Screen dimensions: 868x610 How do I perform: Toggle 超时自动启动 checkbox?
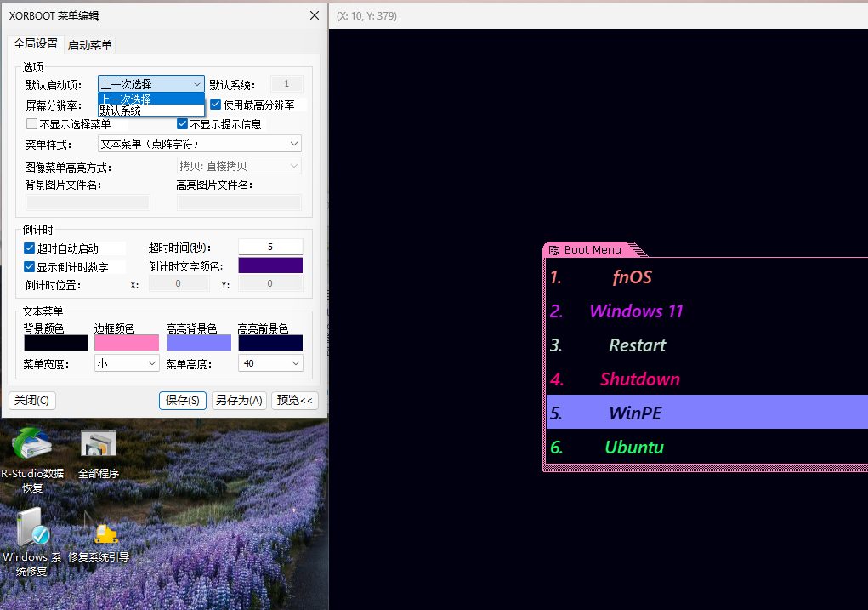click(x=30, y=248)
